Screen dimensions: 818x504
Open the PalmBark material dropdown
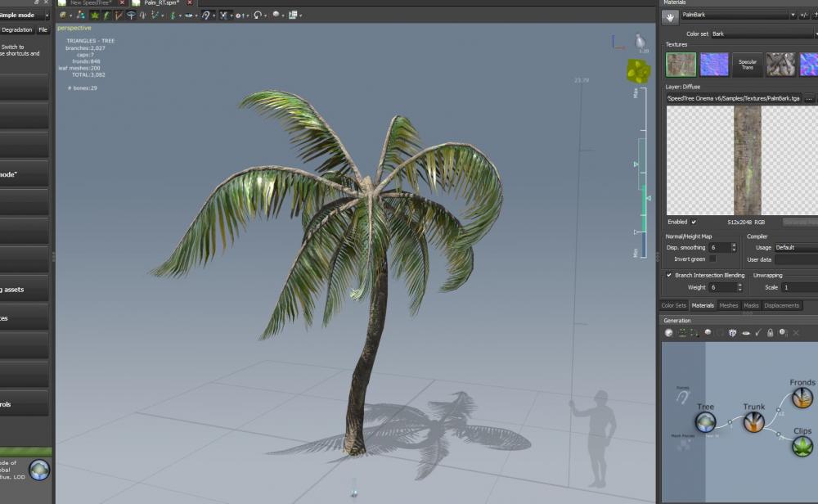click(x=791, y=16)
